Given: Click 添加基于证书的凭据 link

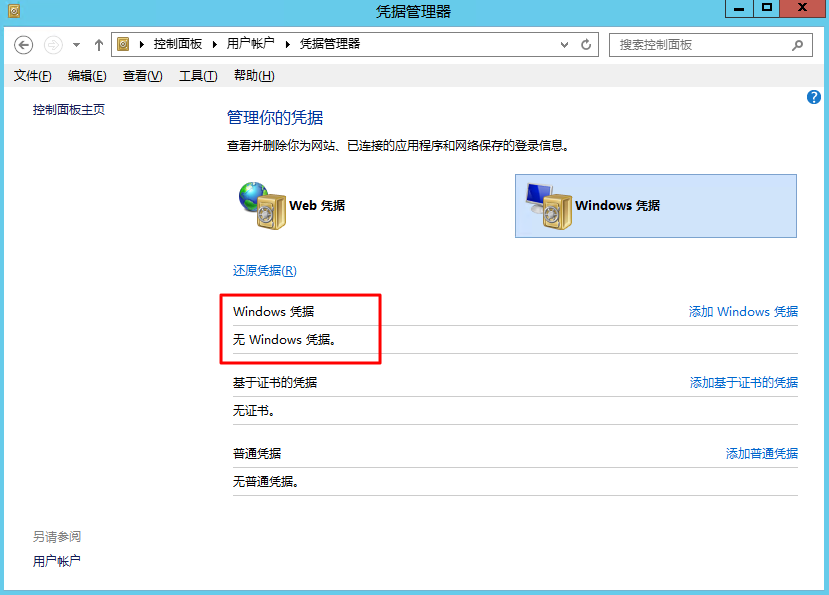Looking at the screenshot, I should [x=744, y=382].
